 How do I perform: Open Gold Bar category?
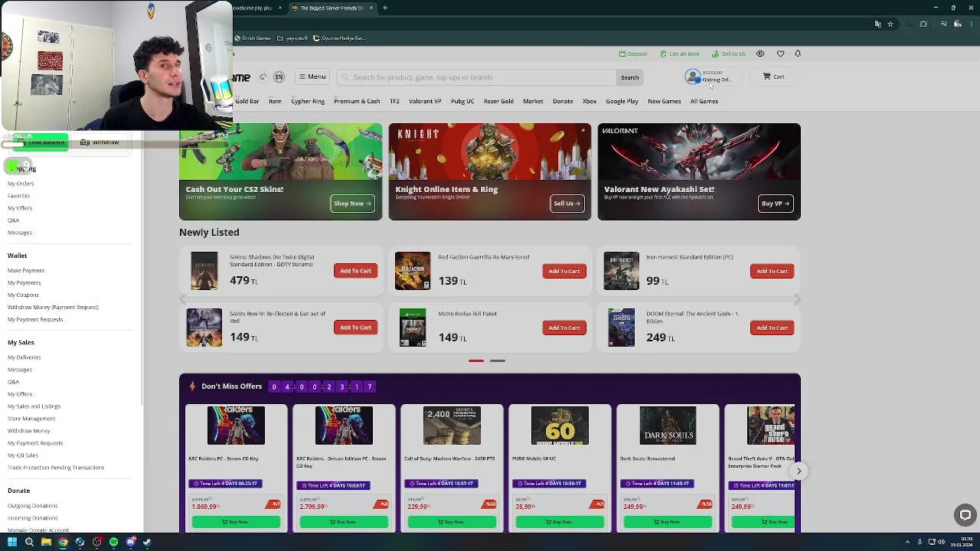[x=247, y=101]
